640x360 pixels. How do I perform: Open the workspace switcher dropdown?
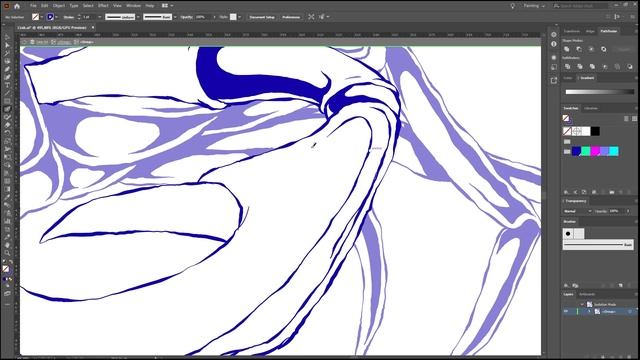tap(534, 6)
